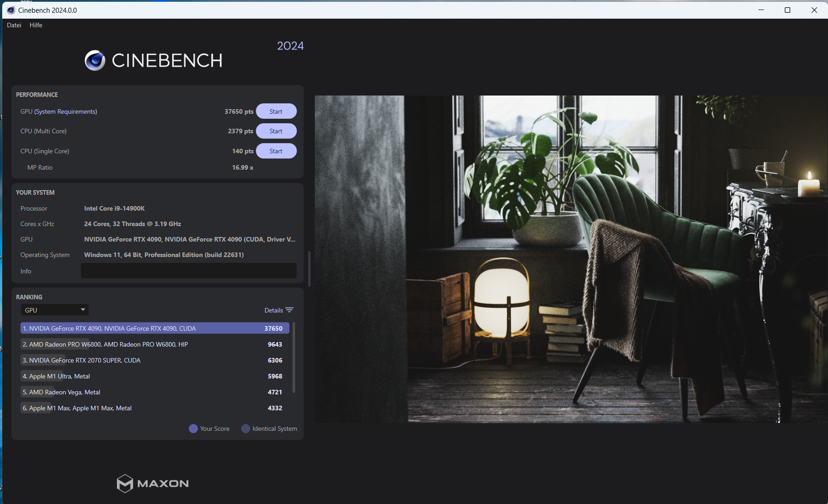The image size is (828, 504).
Task: Click the CPU Single Core 140 pts value
Action: (243, 151)
